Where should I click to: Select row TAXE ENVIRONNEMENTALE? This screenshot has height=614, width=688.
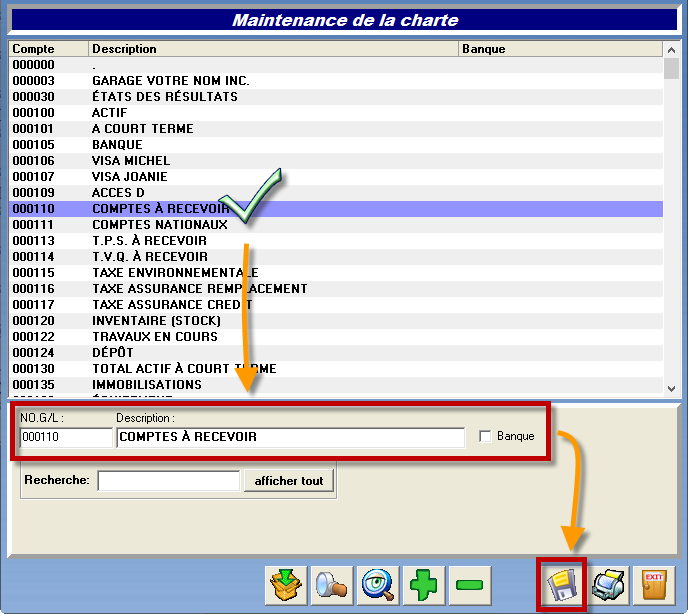click(336, 273)
